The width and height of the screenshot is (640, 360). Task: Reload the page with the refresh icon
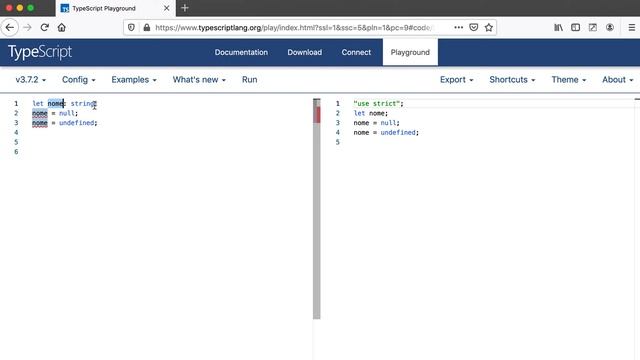click(44, 27)
